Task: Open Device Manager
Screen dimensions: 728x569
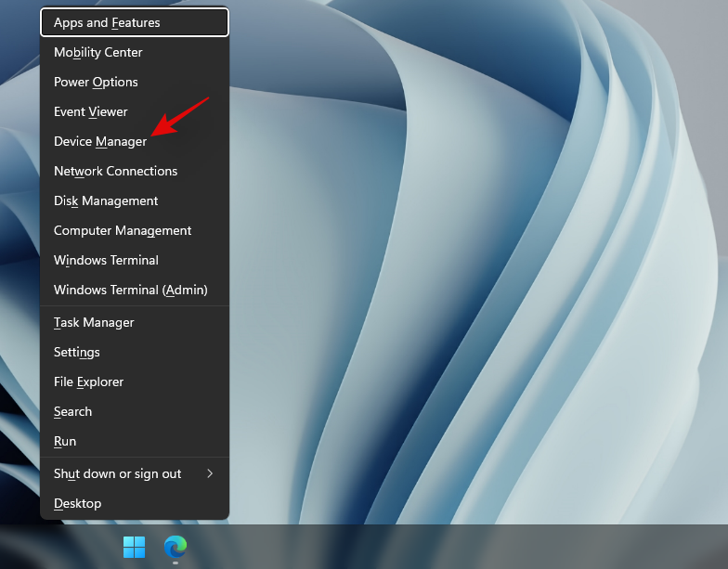Action: click(135, 141)
